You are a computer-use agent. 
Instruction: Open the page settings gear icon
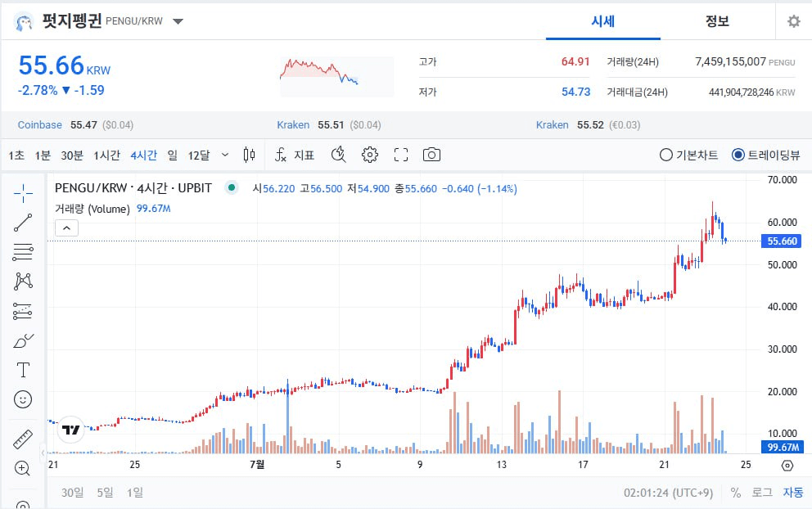coord(794,21)
